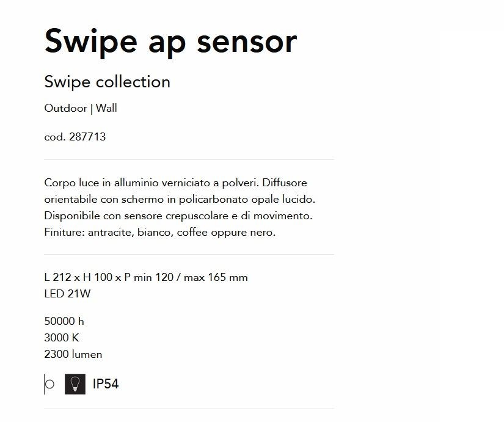Select the Outdoor category label
Image resolution: width=504 pixels, height=422 pixels.
[65, 108]
